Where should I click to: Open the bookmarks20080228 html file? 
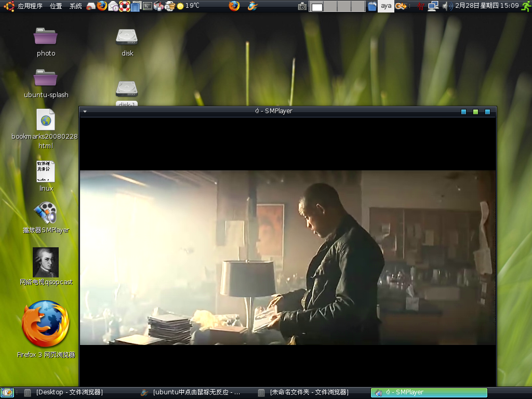[x=46, y=129]
